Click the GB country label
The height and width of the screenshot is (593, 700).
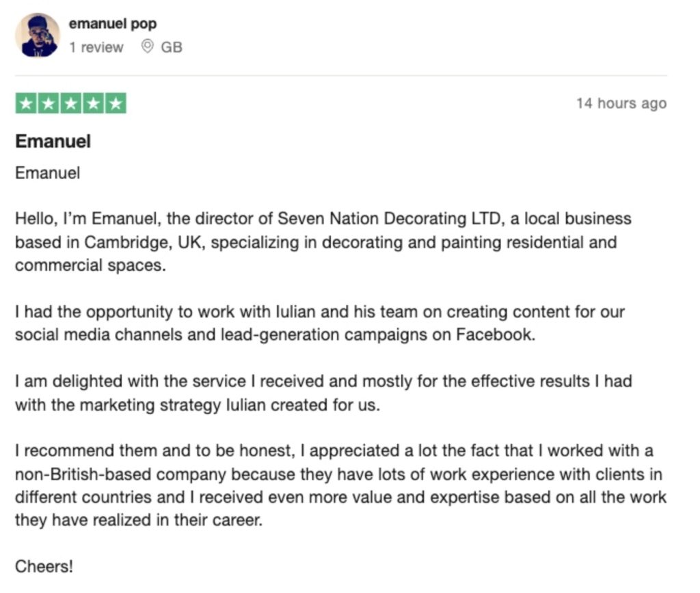click(172, 47)
